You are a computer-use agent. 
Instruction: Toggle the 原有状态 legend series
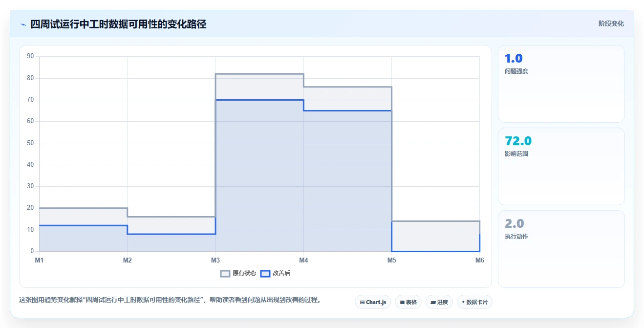pyautogui.click(x=238, y=273)
